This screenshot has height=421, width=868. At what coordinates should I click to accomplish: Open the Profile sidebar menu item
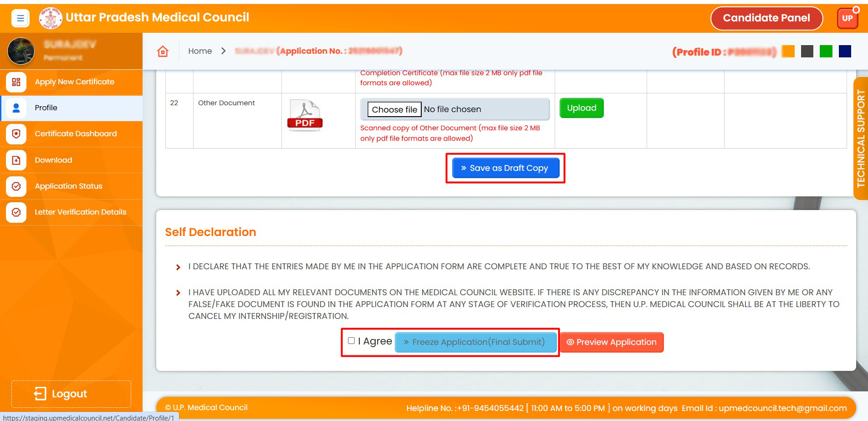(x=46, y=108)
